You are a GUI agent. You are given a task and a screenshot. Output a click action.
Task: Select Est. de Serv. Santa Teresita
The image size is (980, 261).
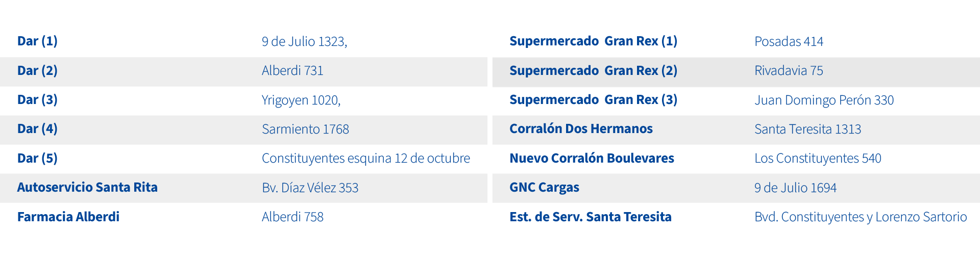590,217
